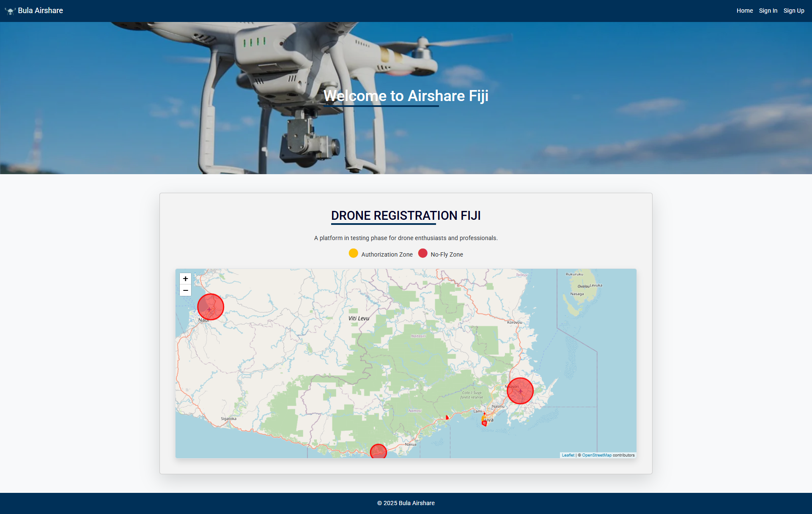
Task: Select the no-fly zone circle over Nausori Airport
Action: coord(520,391)
